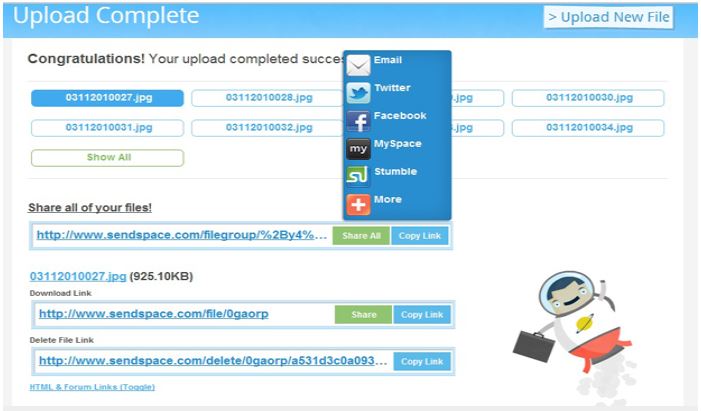This screenshot has width=701, height=411.
Task: Click Share beside the download link
Action: 363,314
